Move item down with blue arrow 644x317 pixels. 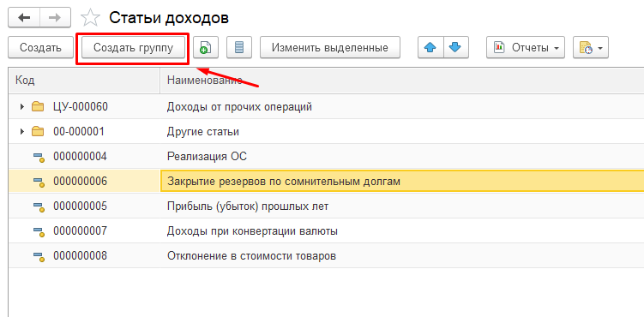[x=456, y=48]
